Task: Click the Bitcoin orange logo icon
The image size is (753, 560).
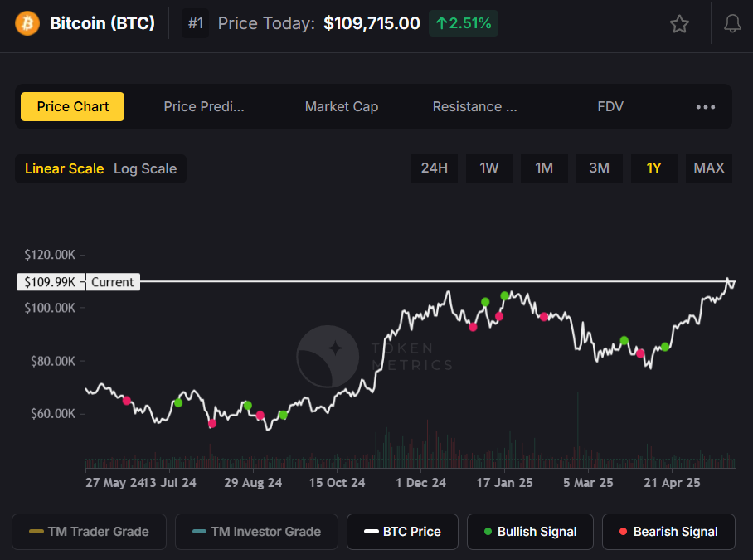Action: click(x=27, y=23)
